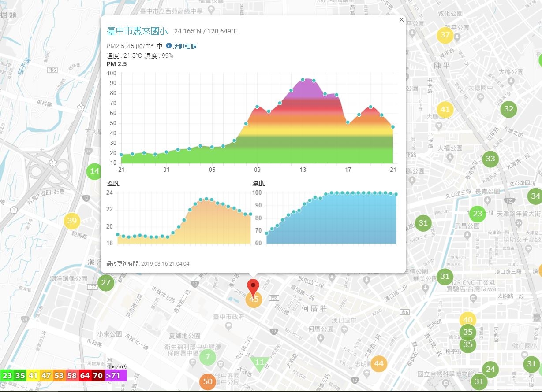The image size is (542, 392).
Task: Open the 臺中市惠來國小 station title link
Action: pyautogui.click(x=137, y=31)
